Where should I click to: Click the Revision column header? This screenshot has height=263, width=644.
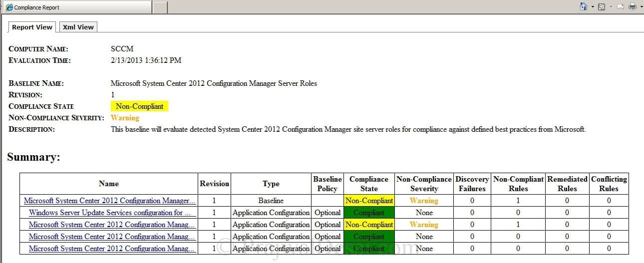click(x=214, y=184)
